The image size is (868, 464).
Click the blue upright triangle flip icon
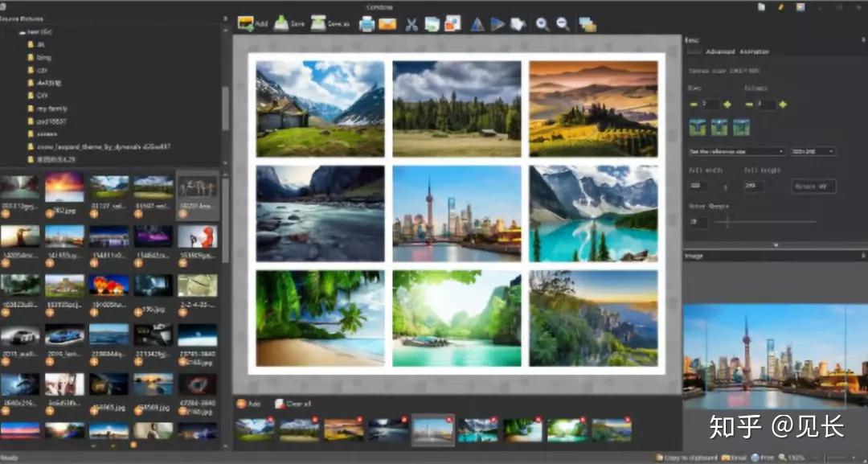point(477,24)
